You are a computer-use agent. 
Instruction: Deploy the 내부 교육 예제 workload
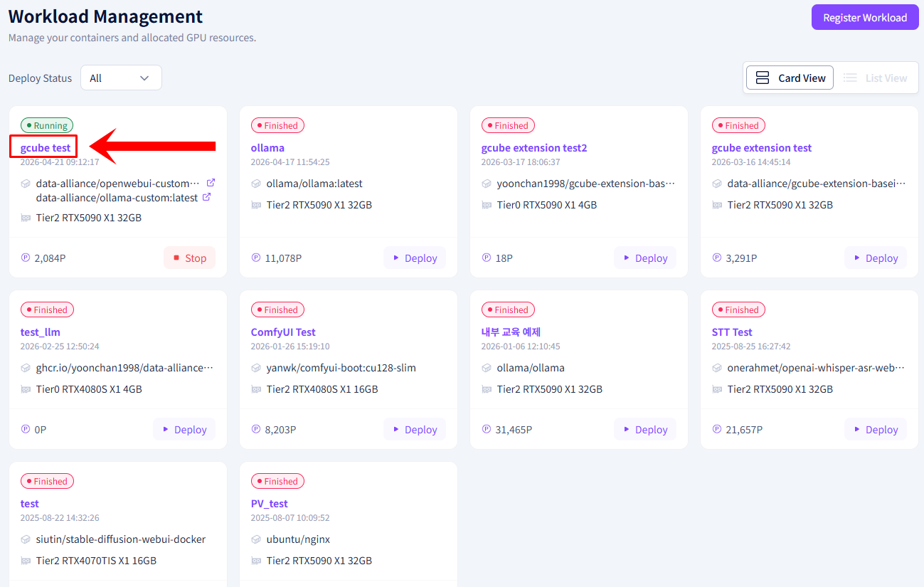(645, 429)
